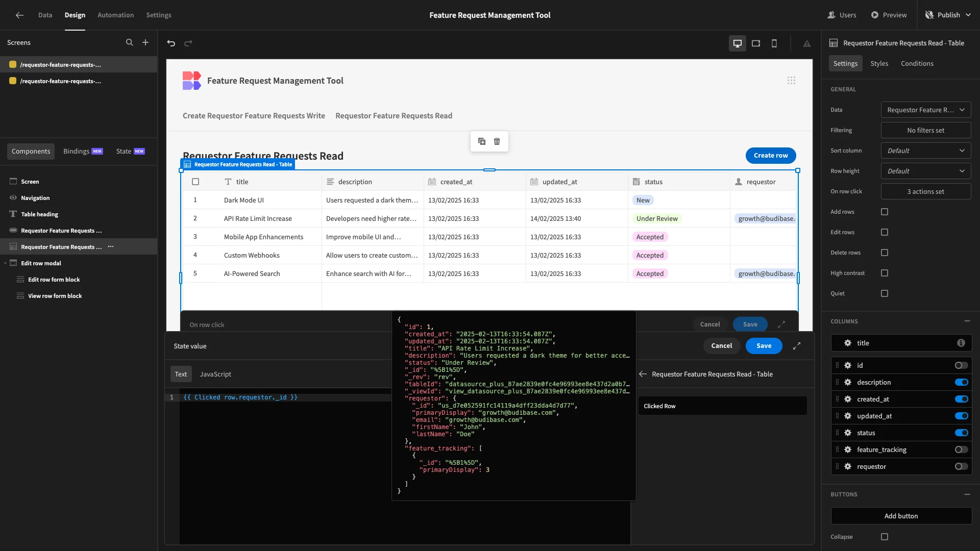Toggle visibility of the id column
This screenshot has height=551, width=980.
(x=962, y=365)
